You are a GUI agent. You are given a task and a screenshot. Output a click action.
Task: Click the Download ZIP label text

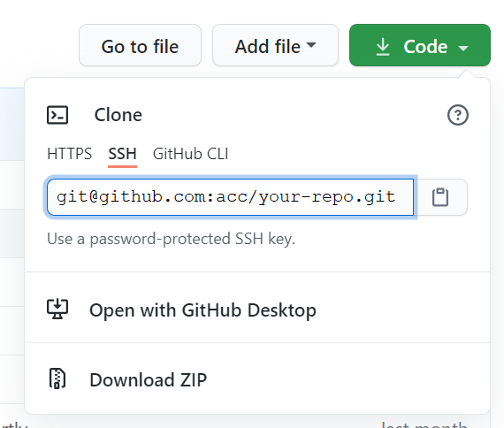(x=149, y=379)
